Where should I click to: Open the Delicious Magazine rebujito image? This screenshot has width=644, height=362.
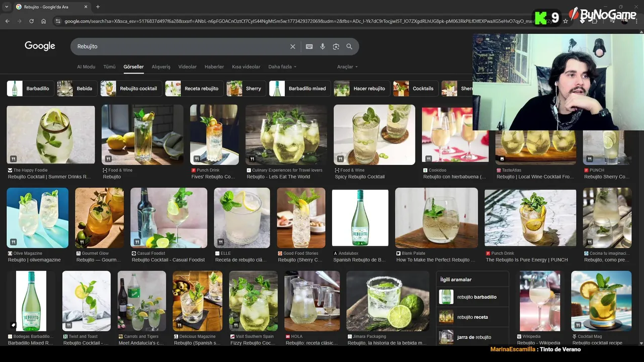pos(197,301)
